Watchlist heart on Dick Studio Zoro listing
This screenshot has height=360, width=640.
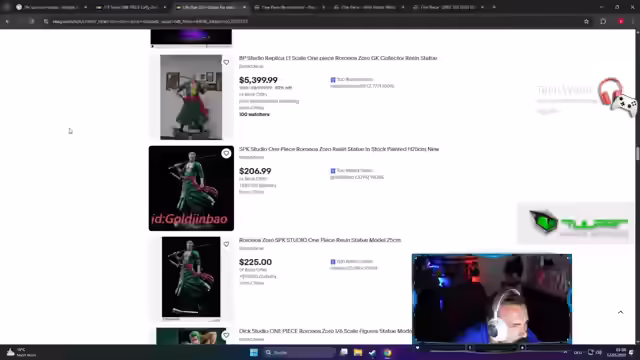click(226, 336)
